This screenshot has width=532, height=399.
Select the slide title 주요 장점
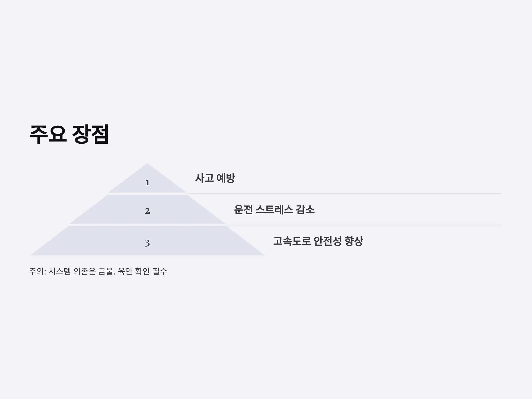point(69,134)
